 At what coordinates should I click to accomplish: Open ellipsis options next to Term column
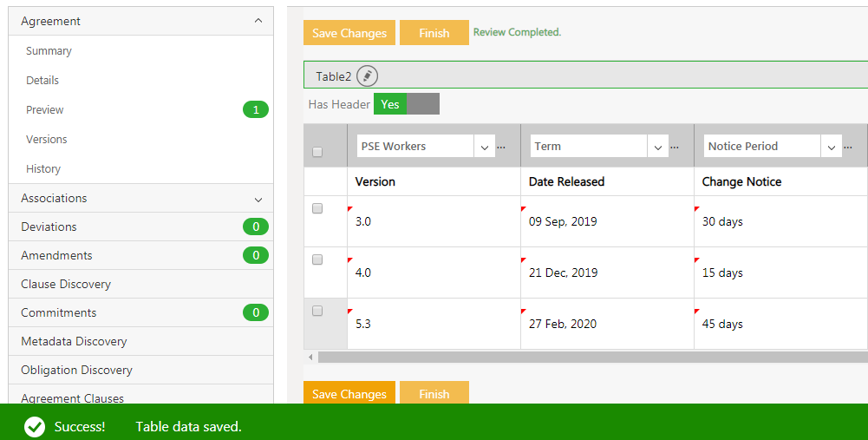[x=675, y=147]
